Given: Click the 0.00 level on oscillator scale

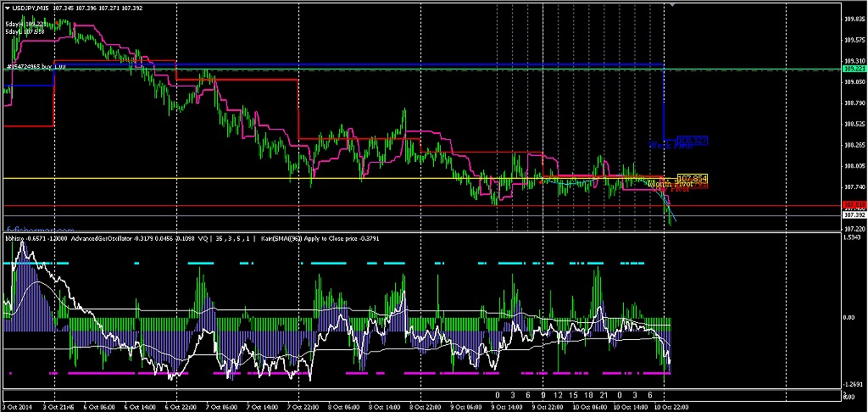Looking at the screenshot, I should 849,317.
